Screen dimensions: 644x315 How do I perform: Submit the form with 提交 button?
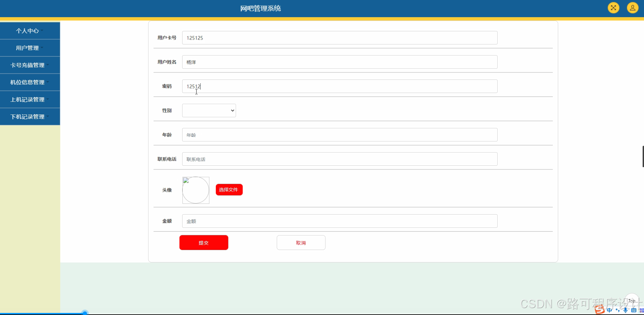[204, 242]
